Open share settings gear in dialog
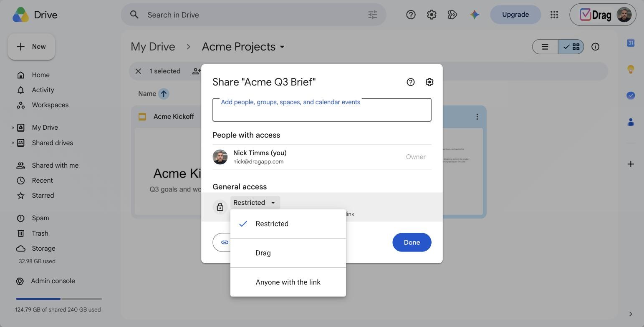This screenshot has width=644, height=327. (x=429, y=82)
